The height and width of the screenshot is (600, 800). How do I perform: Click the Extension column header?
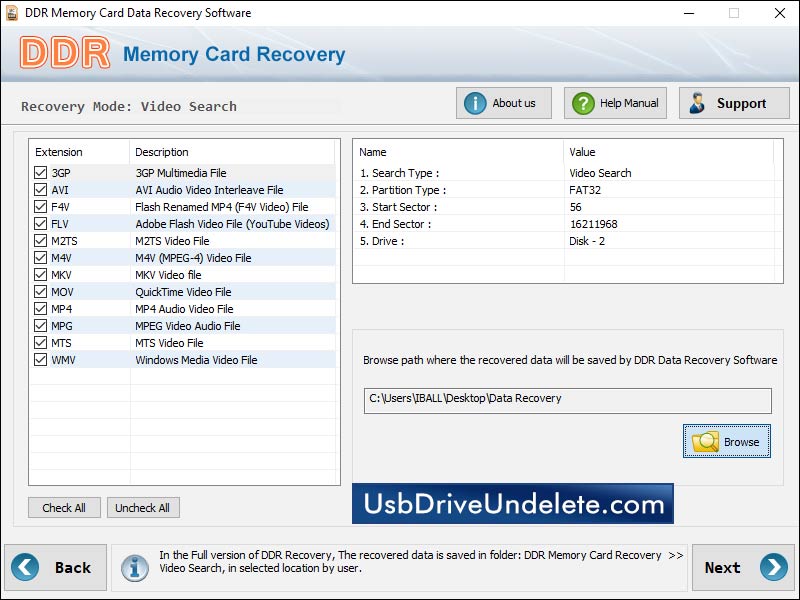(x=79, y=152)
